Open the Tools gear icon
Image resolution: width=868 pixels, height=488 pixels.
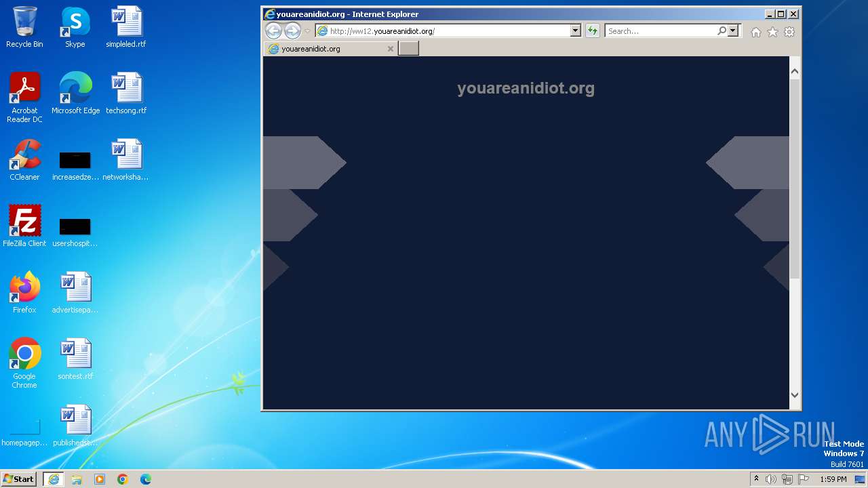[x=789, y=32]
